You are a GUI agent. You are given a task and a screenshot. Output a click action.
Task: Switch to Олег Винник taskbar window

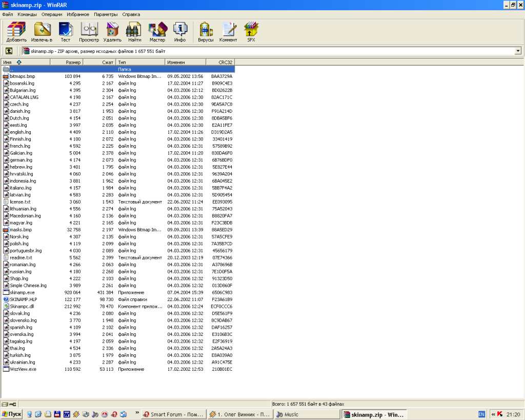[240, 414]
